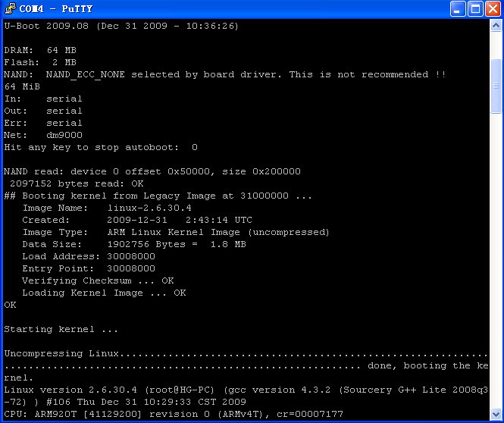
Task: Click the 'Starting kernel ...' line
Action: coord(61,330)
